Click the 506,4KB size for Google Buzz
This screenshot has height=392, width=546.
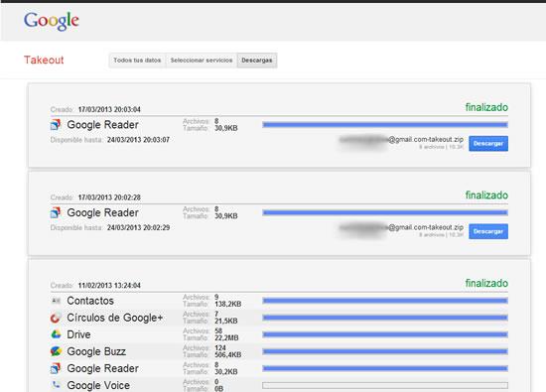[x=228, y=354]
